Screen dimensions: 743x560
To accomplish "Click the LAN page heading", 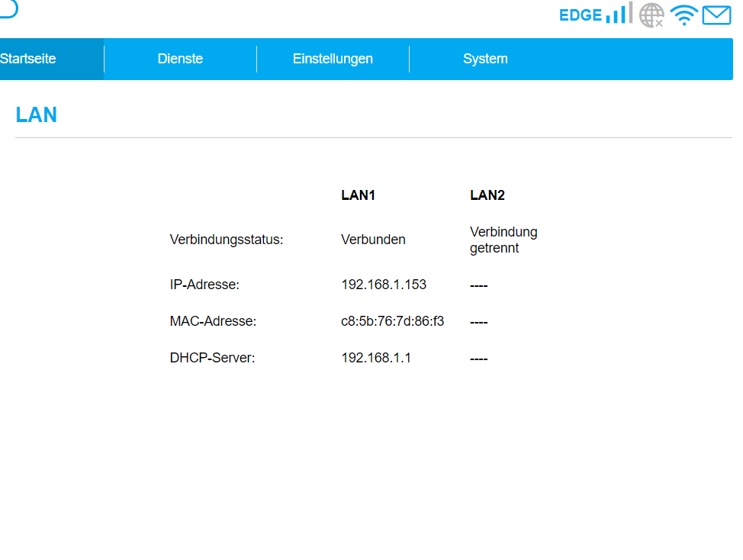I will [x=37, y=115].
